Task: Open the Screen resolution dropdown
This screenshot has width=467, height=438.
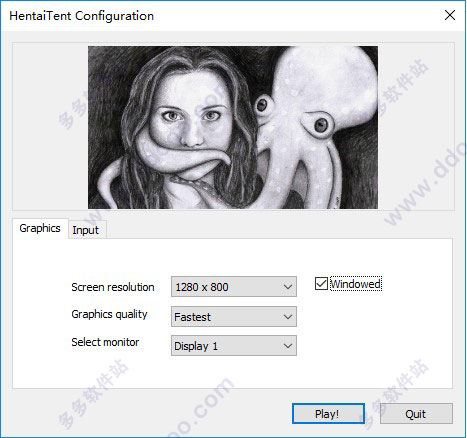Action: tap(234, 287)
